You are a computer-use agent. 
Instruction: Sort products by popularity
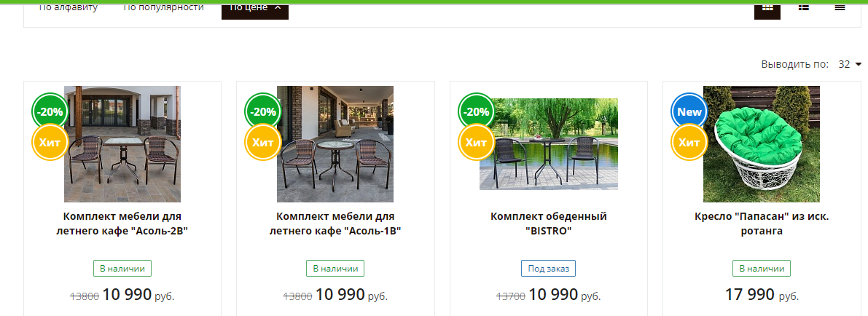point(163,8)
